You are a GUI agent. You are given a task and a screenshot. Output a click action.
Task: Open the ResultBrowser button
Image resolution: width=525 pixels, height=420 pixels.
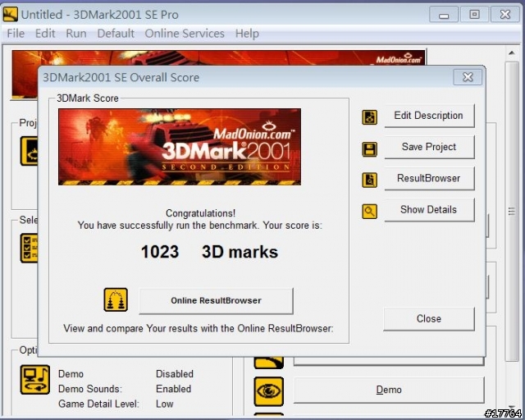(429, 178)
